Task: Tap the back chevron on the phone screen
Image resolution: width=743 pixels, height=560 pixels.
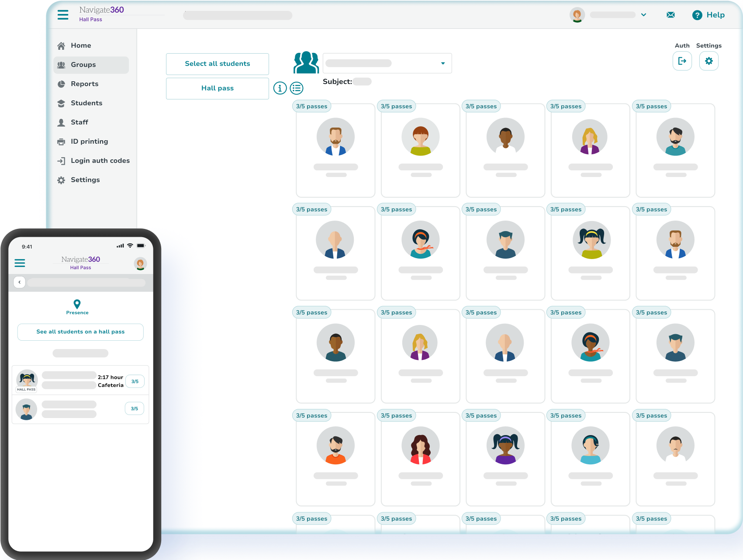Action: (20, 282)
